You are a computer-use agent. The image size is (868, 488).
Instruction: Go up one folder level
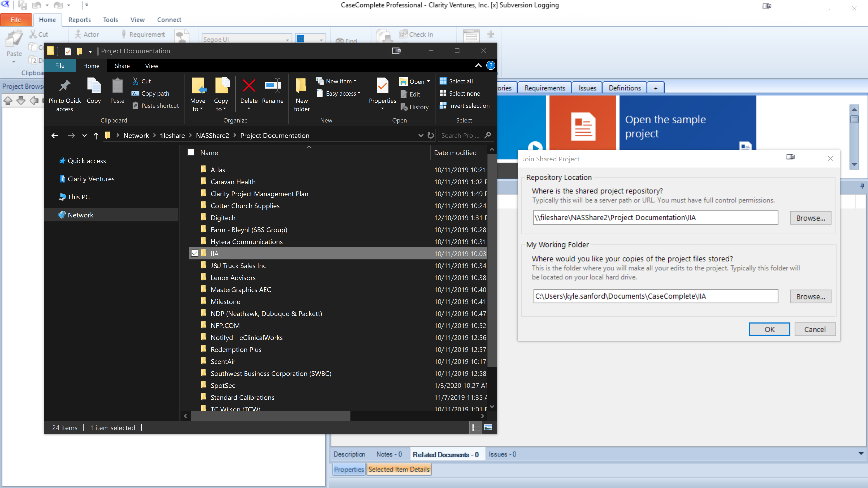(96, 135)
